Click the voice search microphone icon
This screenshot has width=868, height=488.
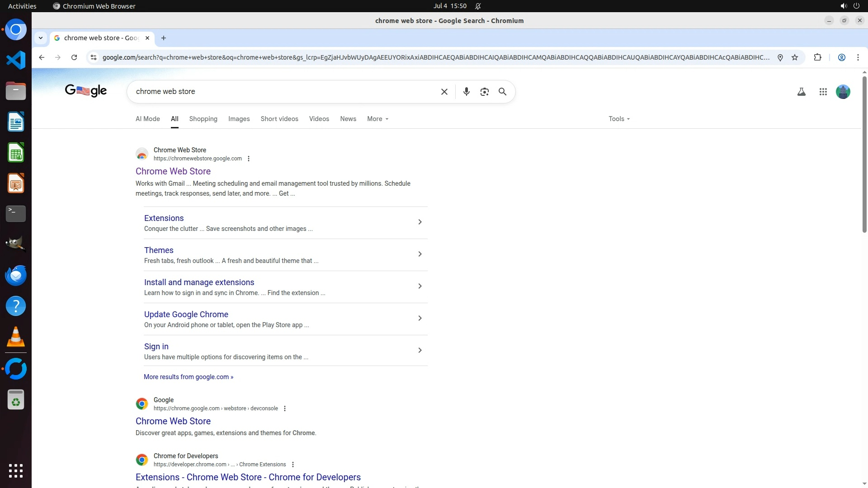(x=466, y=92)
